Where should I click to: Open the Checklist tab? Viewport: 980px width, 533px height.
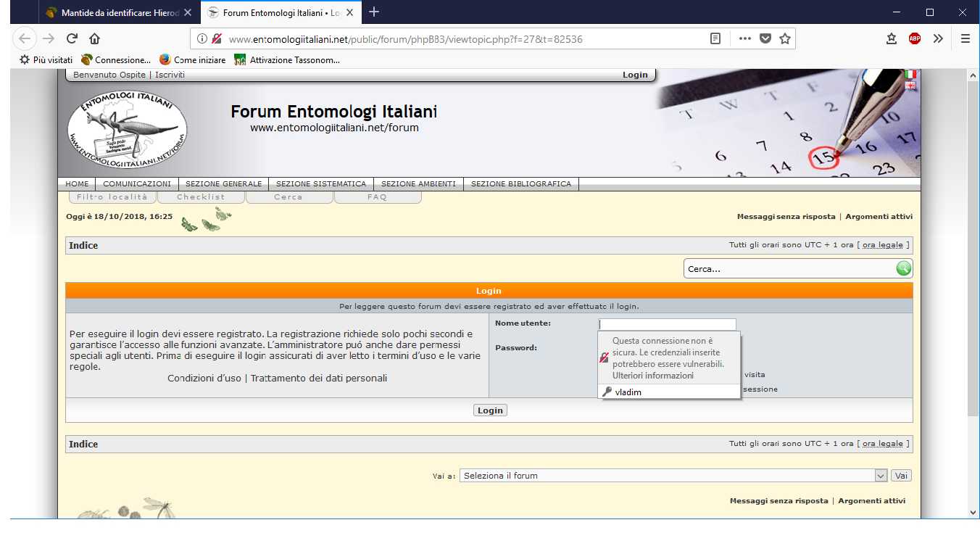click(201, 197)
